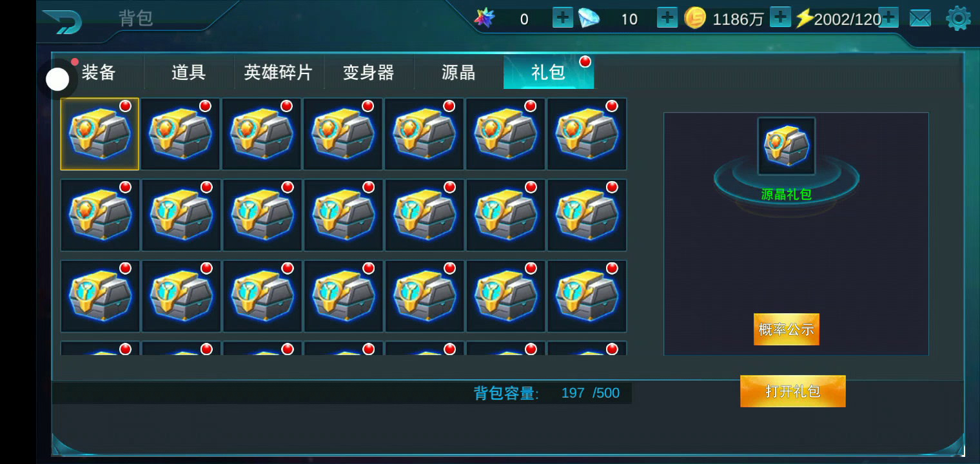Open the mail envelope icon
The height and width of the screenshot is (464, 980).
click(x=920, y=19)
